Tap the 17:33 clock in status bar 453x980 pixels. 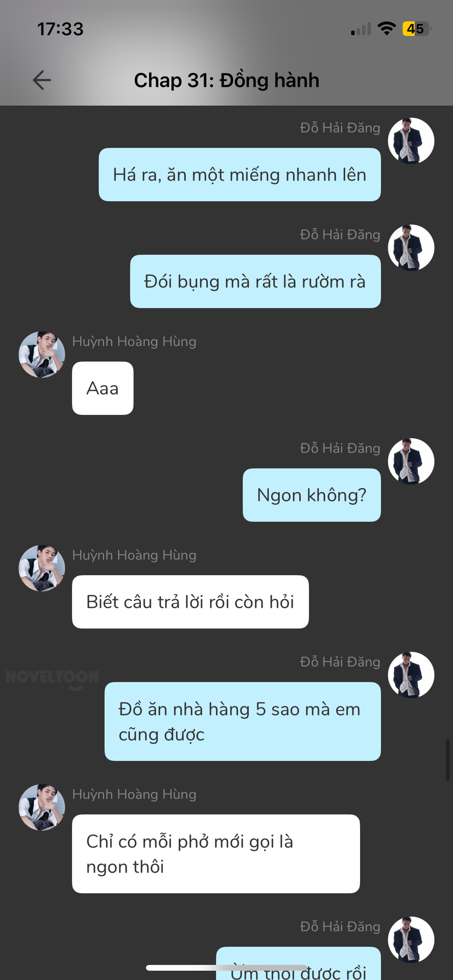[x=60, y=29]
